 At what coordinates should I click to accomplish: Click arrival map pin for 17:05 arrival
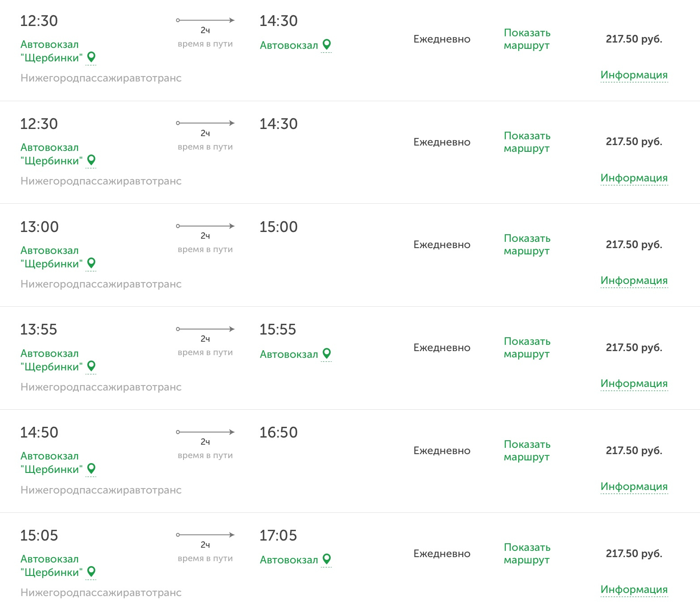(x=327, y=559)
